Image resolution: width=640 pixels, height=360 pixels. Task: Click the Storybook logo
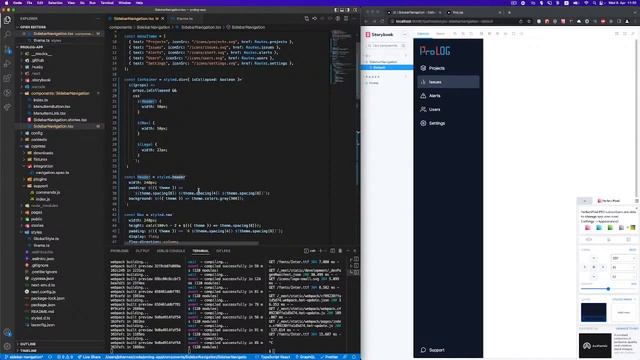tap(379, 35)
